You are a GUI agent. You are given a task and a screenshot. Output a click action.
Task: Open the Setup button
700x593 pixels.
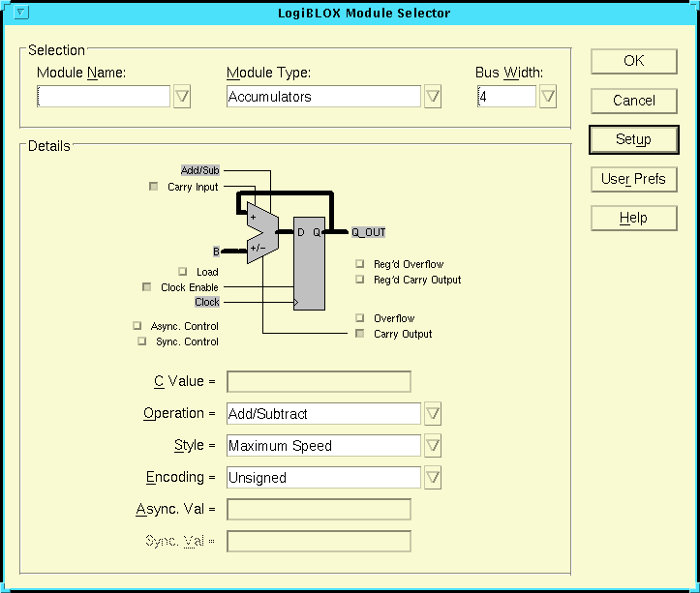(x=633, y=139)
